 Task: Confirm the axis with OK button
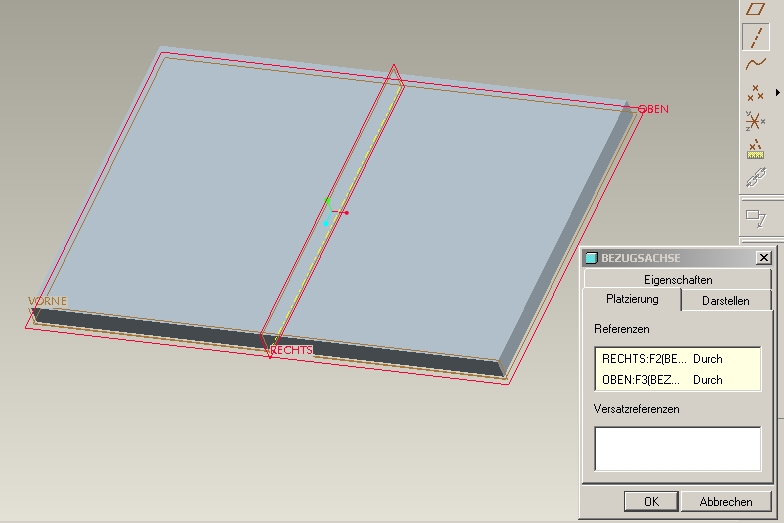click(651, 502)
